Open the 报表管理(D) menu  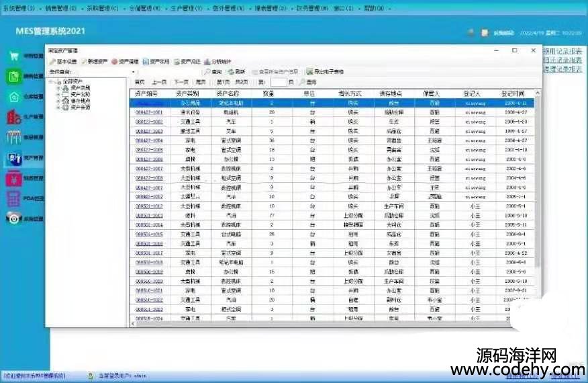point(271,8)
